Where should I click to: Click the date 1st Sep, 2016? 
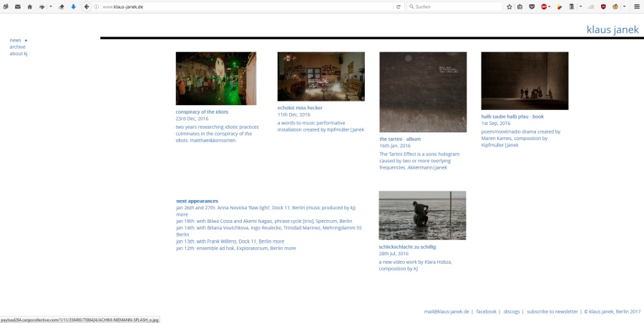[496, 123]
